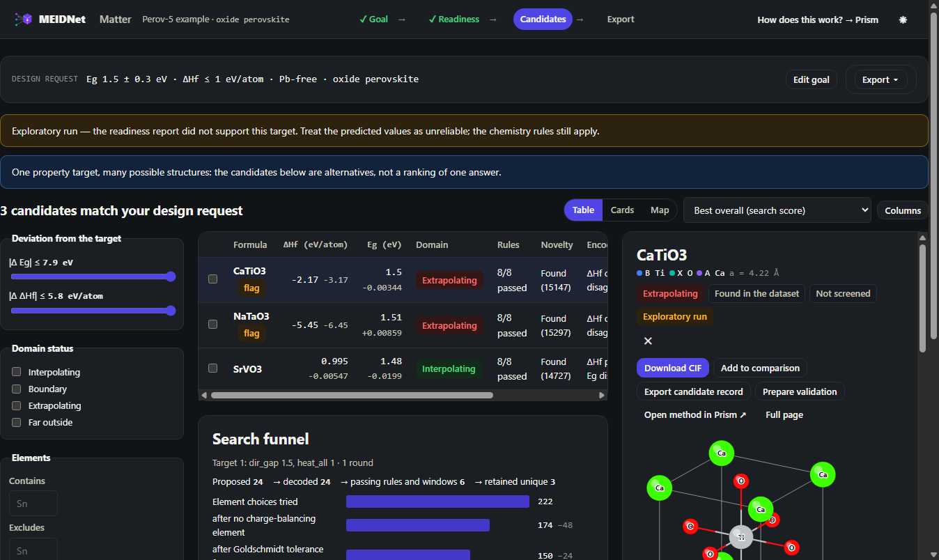Viewport: 939px width, 560px height.
Task: Click the Novelty column header
Action: click(x=557, y=244)
